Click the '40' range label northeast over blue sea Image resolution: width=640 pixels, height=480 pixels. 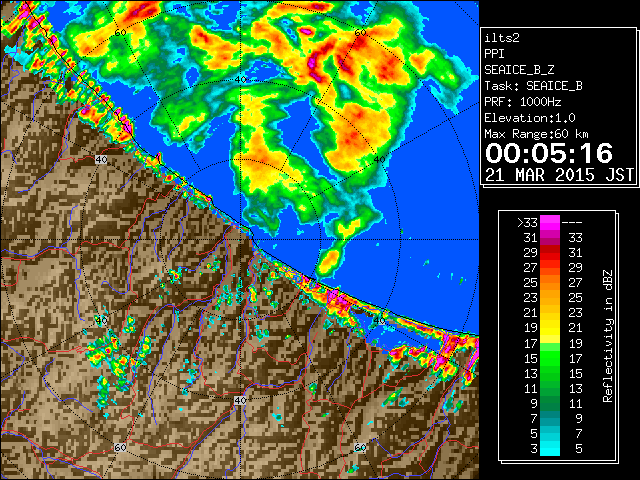[x=380, y=159]
